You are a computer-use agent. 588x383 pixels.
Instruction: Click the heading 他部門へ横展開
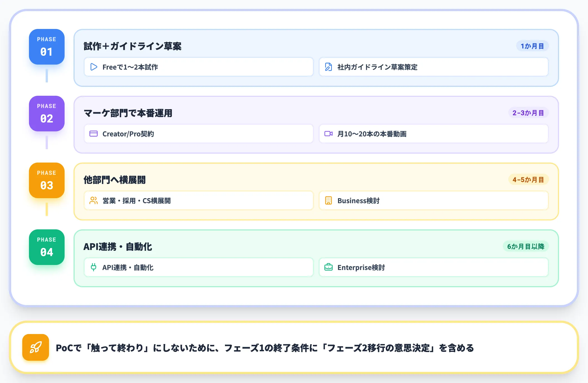click(x=115, y=180)
